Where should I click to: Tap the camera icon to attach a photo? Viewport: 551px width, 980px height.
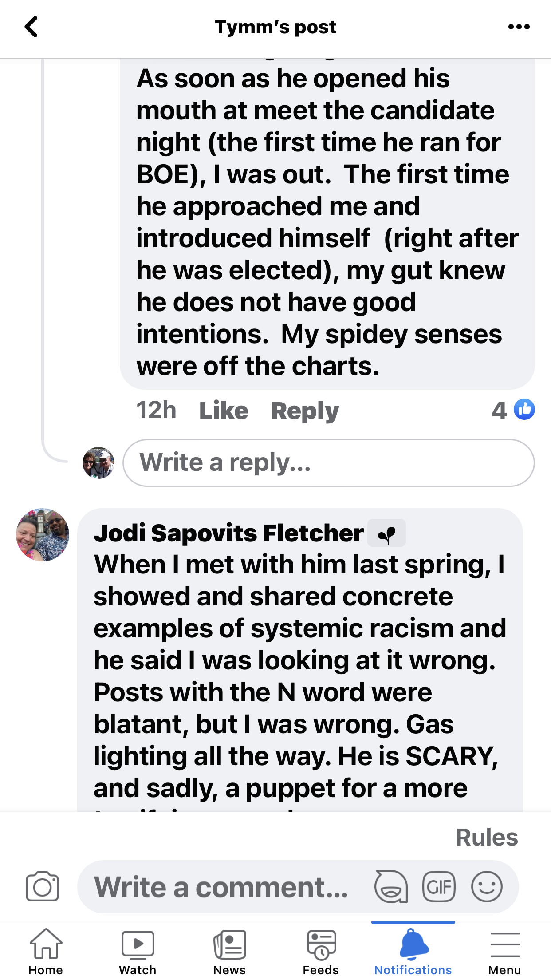pos(42,887)
